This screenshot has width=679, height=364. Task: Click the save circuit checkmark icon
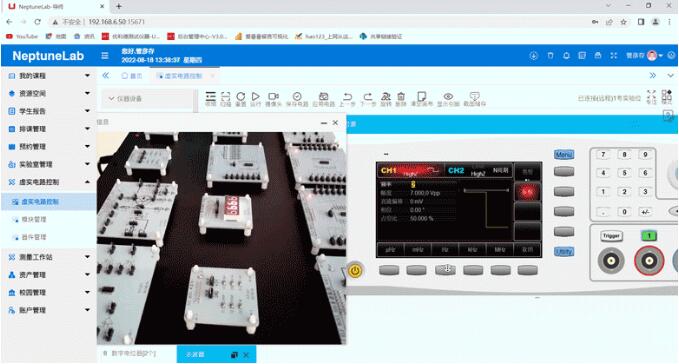click(x=297, y=98)
